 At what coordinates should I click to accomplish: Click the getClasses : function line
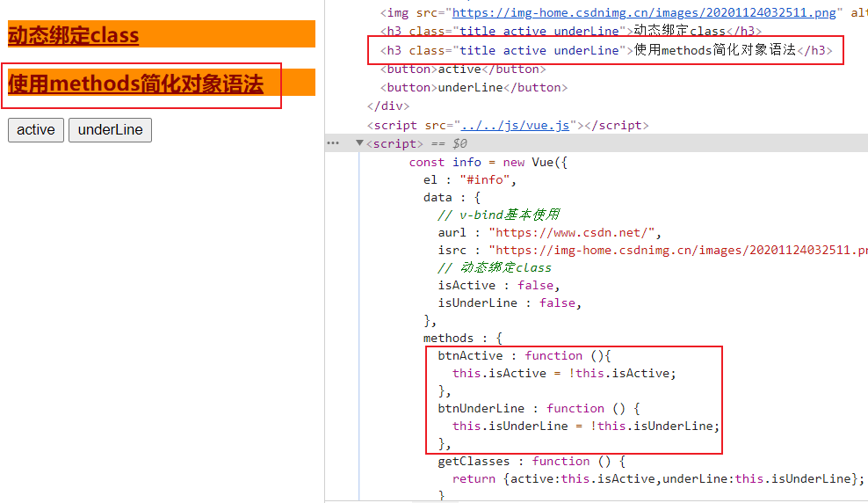[532, 462]
